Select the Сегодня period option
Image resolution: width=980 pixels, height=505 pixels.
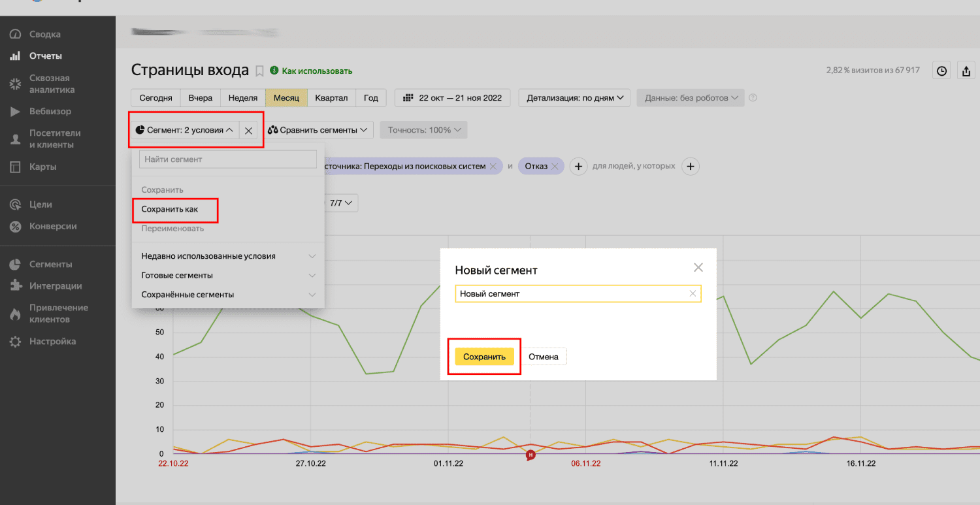(x=155, y=98)
